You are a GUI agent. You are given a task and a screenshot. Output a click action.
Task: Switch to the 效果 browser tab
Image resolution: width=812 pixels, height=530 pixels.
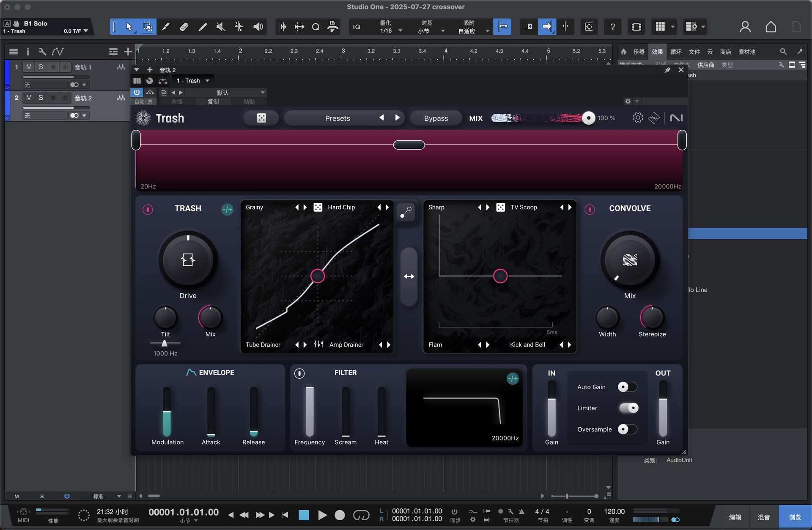657,52
